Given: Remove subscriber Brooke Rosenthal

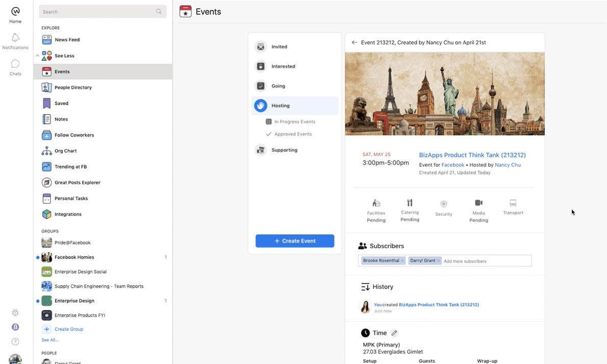Looking at the screenshot, I should (x=402, y=261).
